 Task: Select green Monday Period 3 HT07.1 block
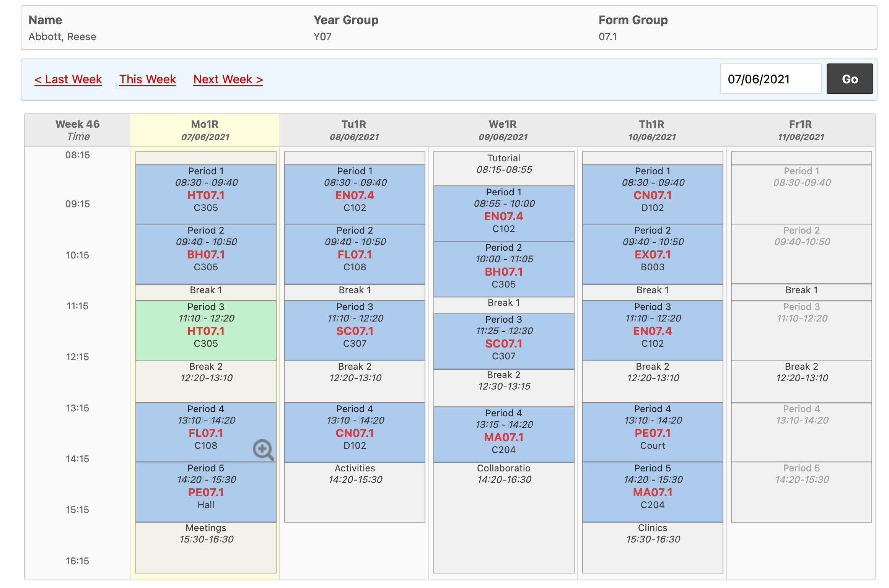[206, 331]
